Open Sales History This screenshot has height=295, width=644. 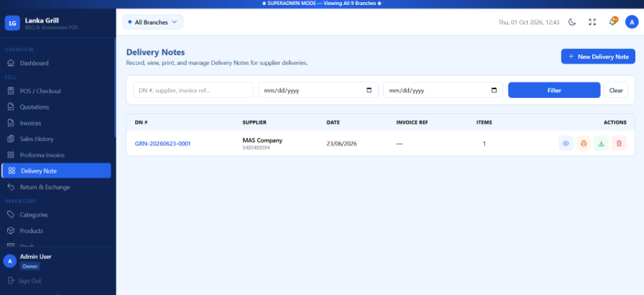coord(56,139)
